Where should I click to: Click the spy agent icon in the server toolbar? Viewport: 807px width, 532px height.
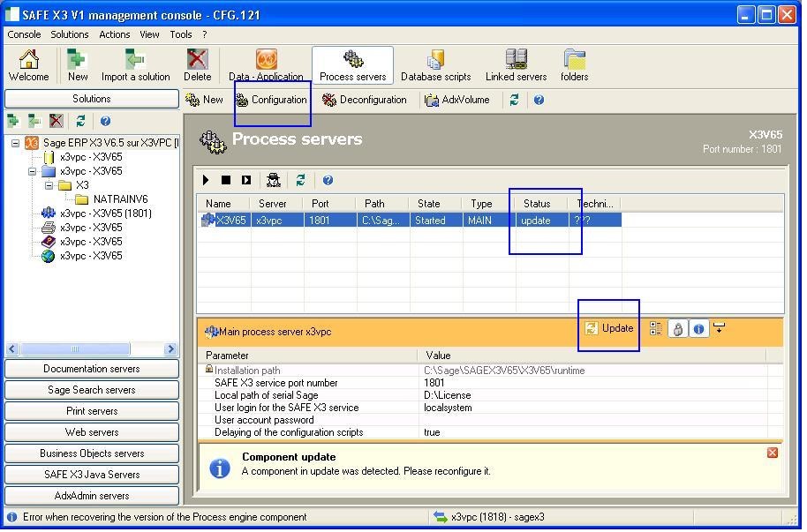pos(274,180)
